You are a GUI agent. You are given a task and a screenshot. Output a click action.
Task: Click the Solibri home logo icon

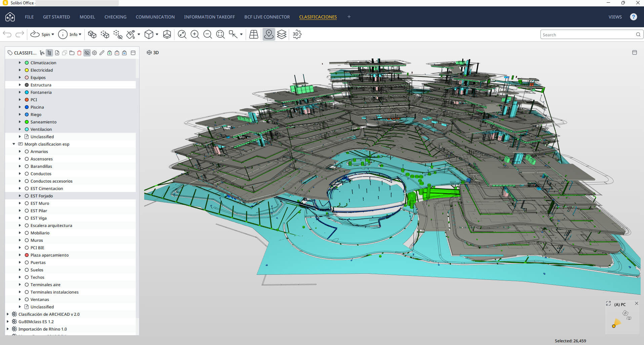click(x=10, y=17)
